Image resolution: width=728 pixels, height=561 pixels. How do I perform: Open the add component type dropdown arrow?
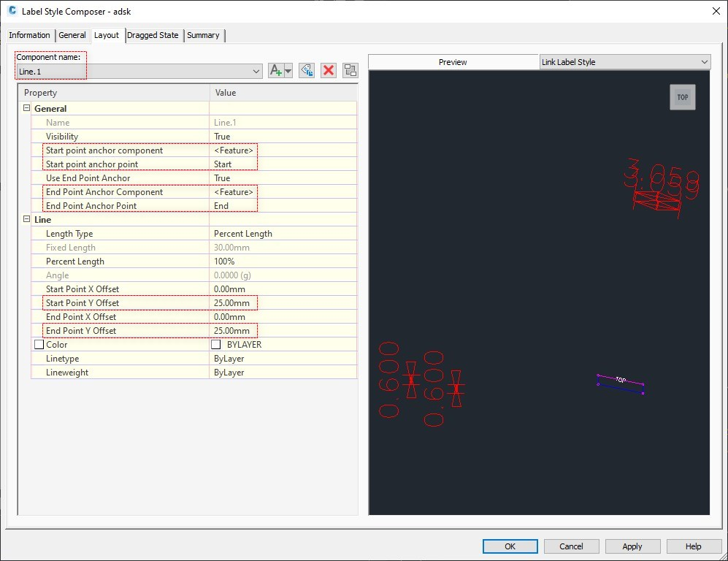pyautogui.click(x=288, y=71)
